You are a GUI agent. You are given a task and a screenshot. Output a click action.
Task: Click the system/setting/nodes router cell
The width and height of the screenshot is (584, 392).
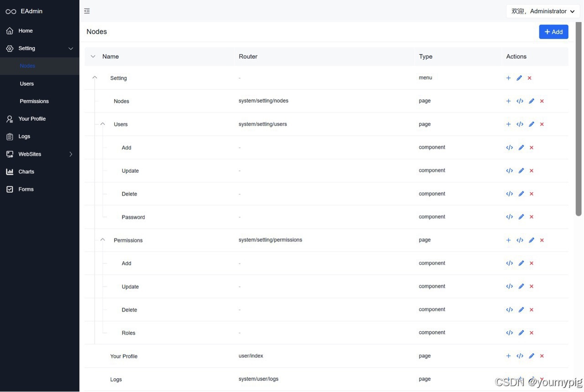263,101
